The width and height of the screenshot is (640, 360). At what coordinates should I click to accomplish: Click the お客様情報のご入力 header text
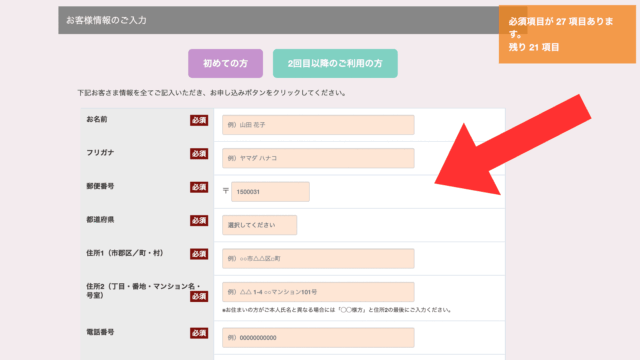point(106,20)
